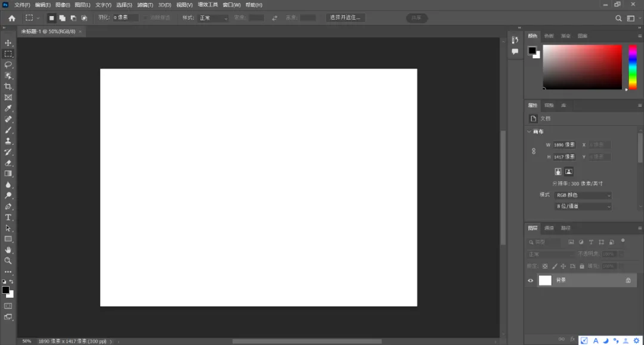Toggle the pixel layer filter icon
The image size is (644, 345).
coord(571,242)
